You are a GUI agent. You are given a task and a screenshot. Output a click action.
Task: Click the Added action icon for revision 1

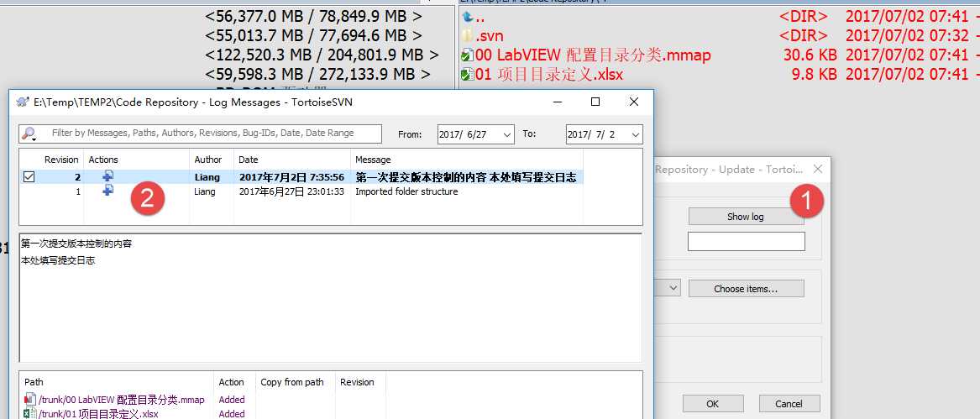108,190
